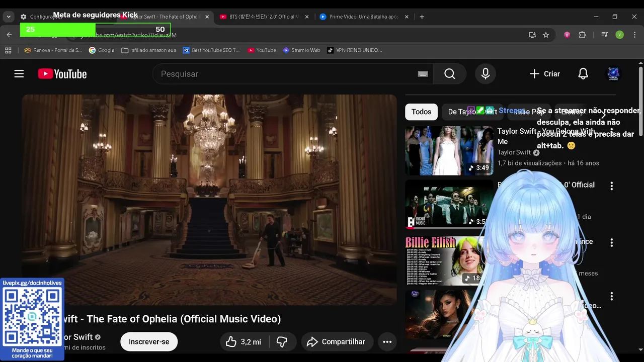Open more actions menu under the video
Image resolution: width=644 pixels, height=362 pixels.
pyautogui.click(x=387, y=342)
